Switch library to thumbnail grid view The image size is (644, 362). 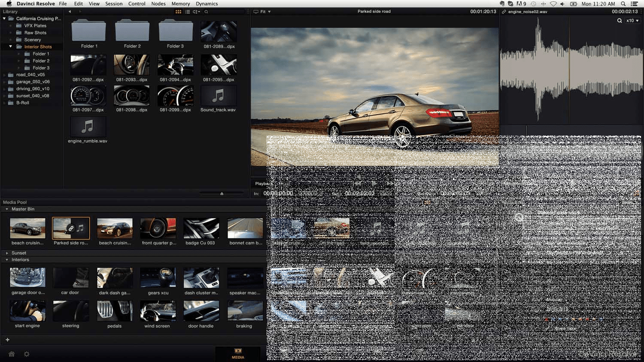coord(178,12)
